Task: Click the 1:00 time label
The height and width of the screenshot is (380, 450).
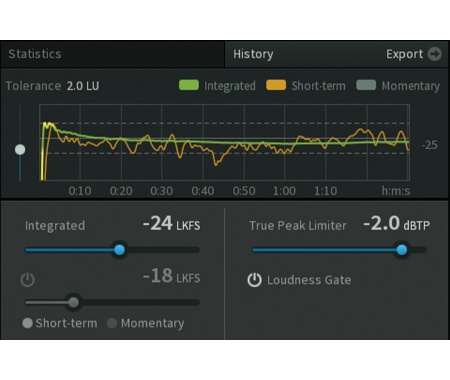Action: pos(284,191)
